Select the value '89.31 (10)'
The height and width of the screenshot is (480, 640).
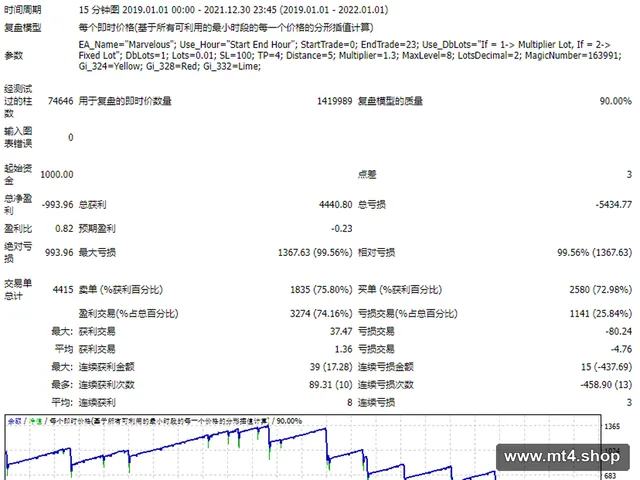331,385
